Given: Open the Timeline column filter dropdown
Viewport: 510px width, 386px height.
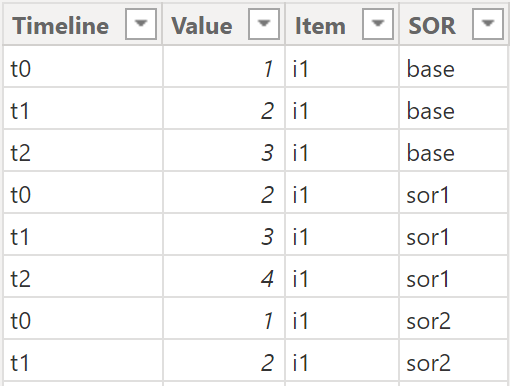Looking at the screenshot, I should (x=141, y=24).
